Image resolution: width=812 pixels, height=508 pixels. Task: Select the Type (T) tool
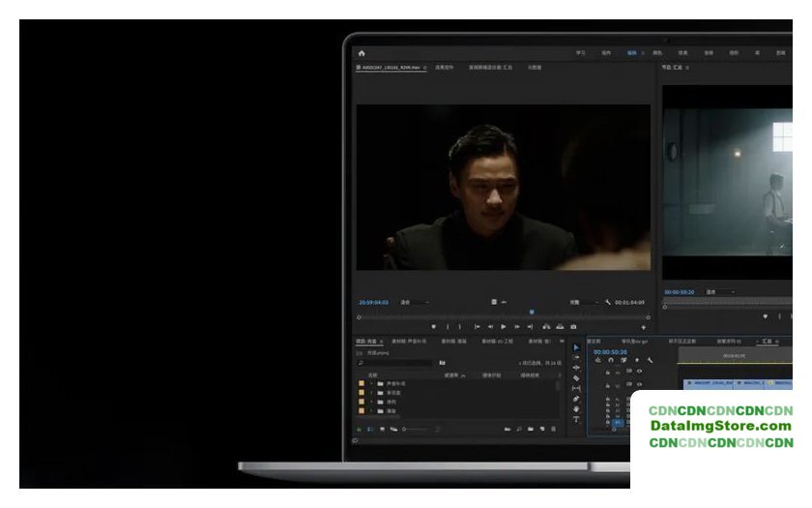[x=576, y=419]
